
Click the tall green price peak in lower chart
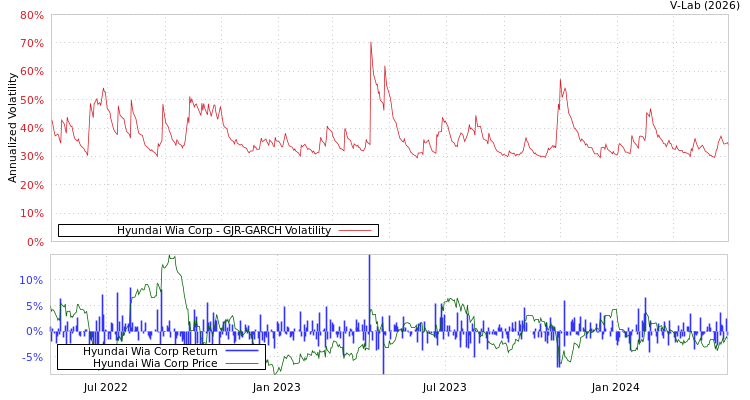point(171,258)
